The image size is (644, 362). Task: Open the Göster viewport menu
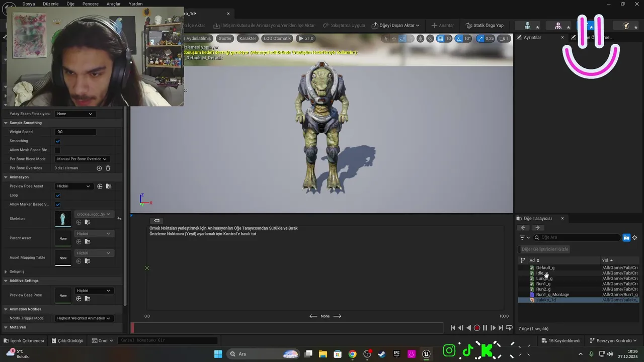pyautogui.click(x=225, y=38)
